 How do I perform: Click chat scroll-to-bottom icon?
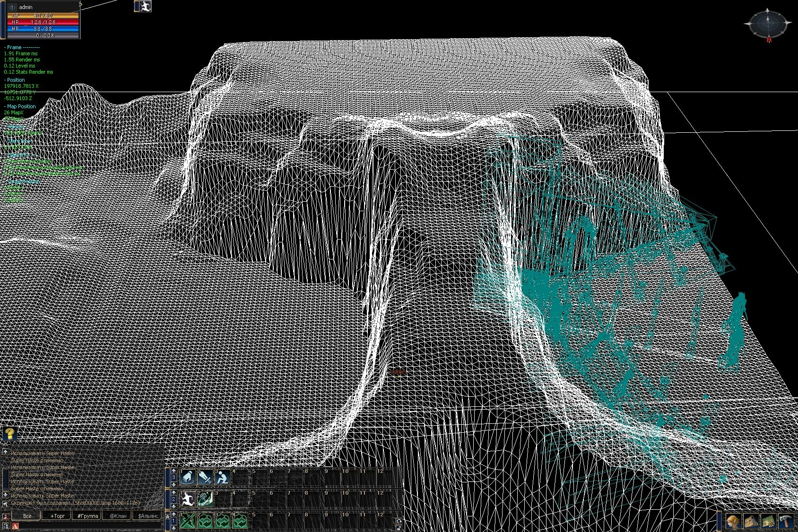[x=5, y=504]
